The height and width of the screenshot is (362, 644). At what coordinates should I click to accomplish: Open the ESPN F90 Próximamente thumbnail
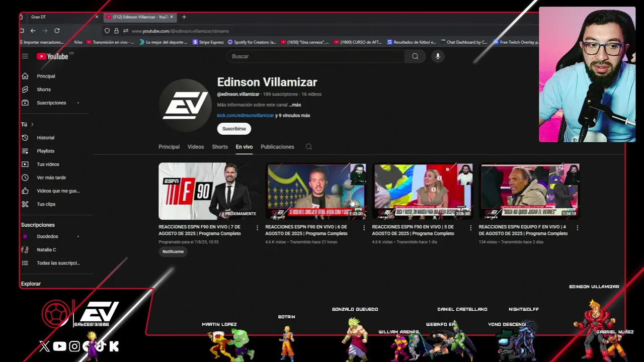208,191
